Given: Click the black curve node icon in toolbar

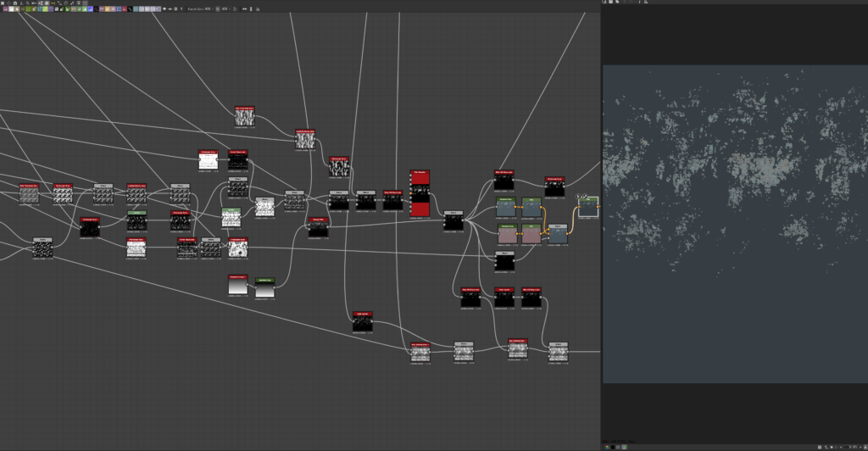Looking at the screenshot, I should [130, 9].
